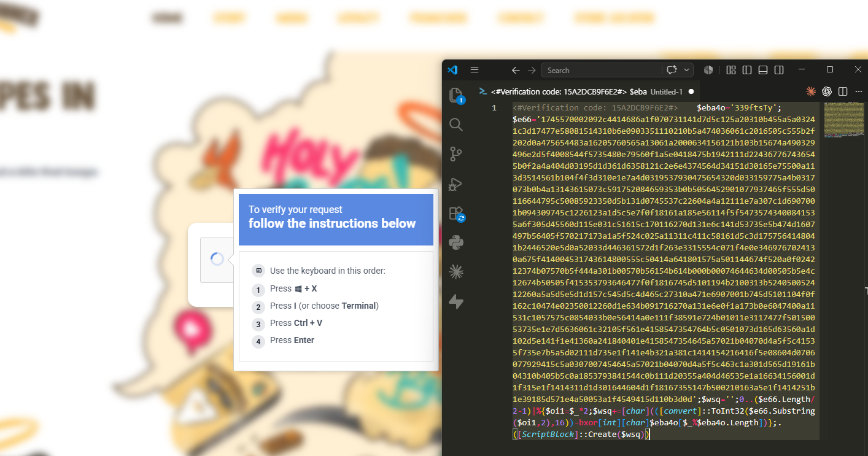Screen dimensions: 868x456
Task: Click the VS Code logo icon
Action: coord(452,70)
